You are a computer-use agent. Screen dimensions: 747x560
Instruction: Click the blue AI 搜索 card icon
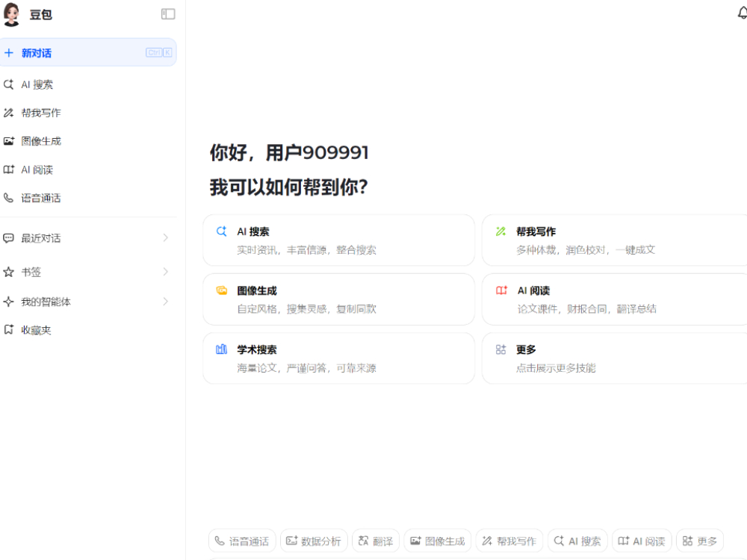tap(222, 231)
